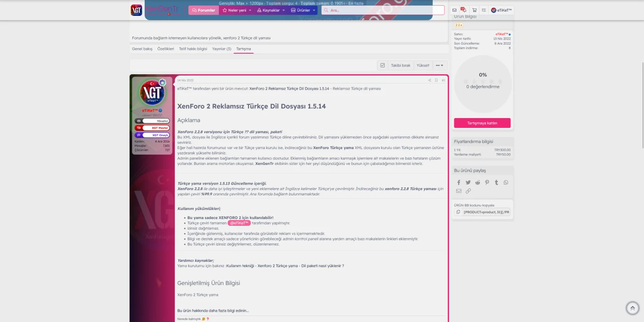
Task: Copy the product BB code icon
Action: [458, 212]
